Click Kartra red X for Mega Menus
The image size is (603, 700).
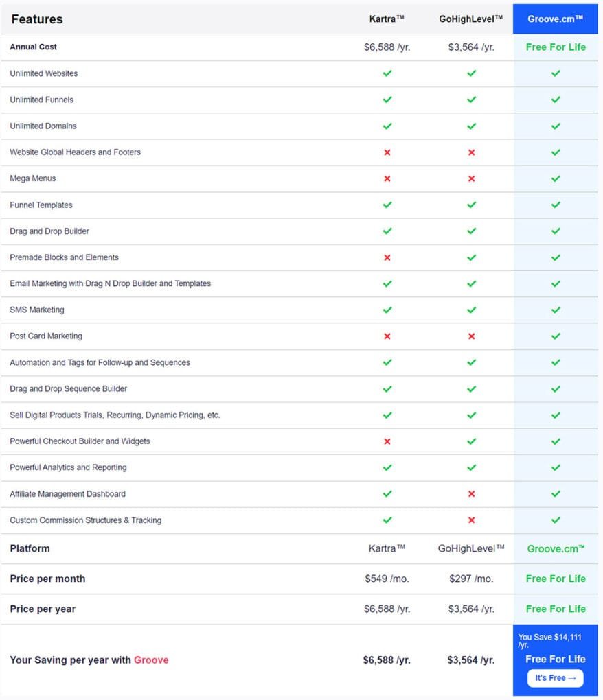(387, 178)
